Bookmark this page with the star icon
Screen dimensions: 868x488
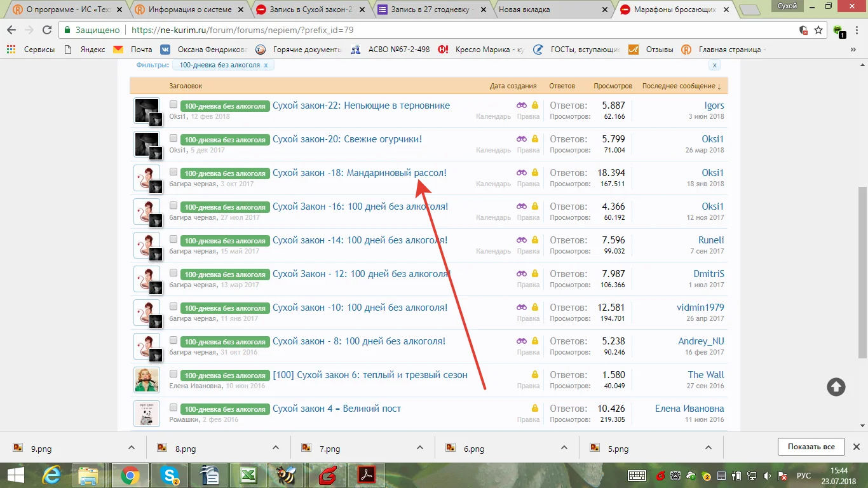pyautogui.click(x=818, y=30)
